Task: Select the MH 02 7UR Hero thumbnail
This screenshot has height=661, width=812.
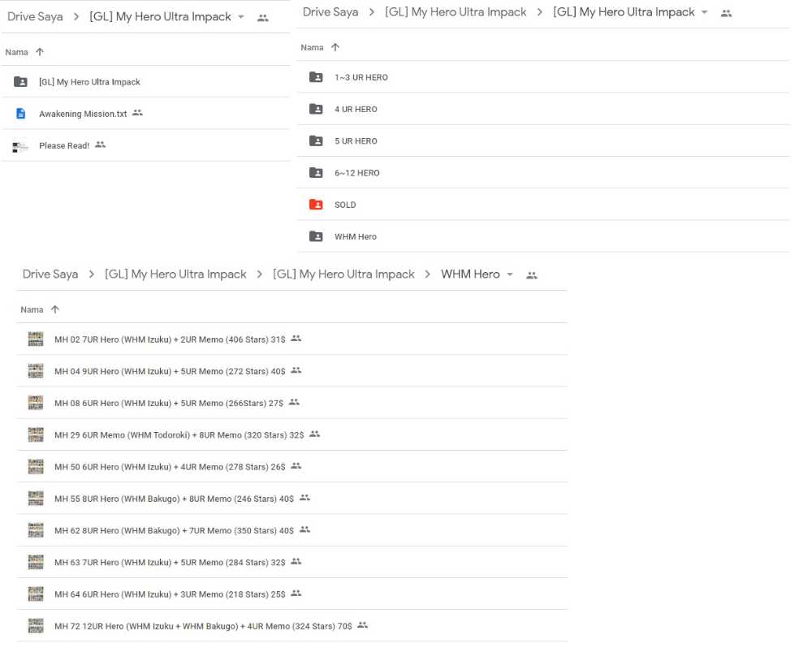Action: pyautogui.click(x=35, y=339)
